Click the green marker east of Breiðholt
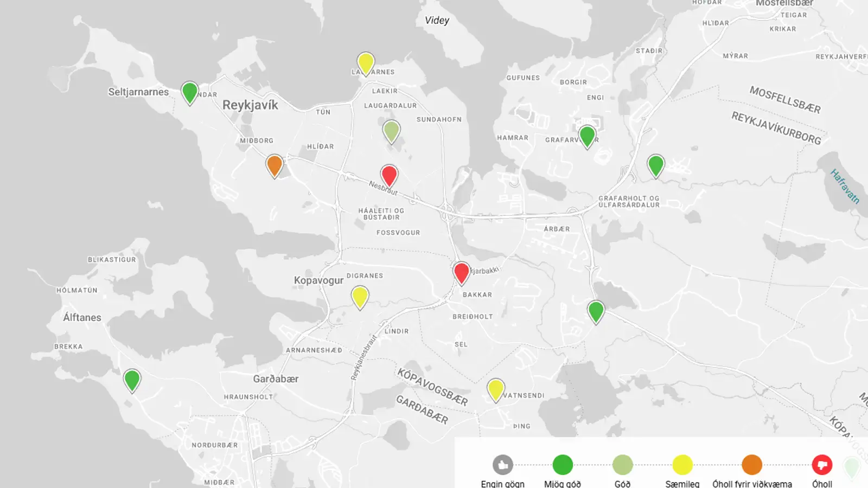The width and height of the screenshot is (868, 488). (x=596, y=310)
